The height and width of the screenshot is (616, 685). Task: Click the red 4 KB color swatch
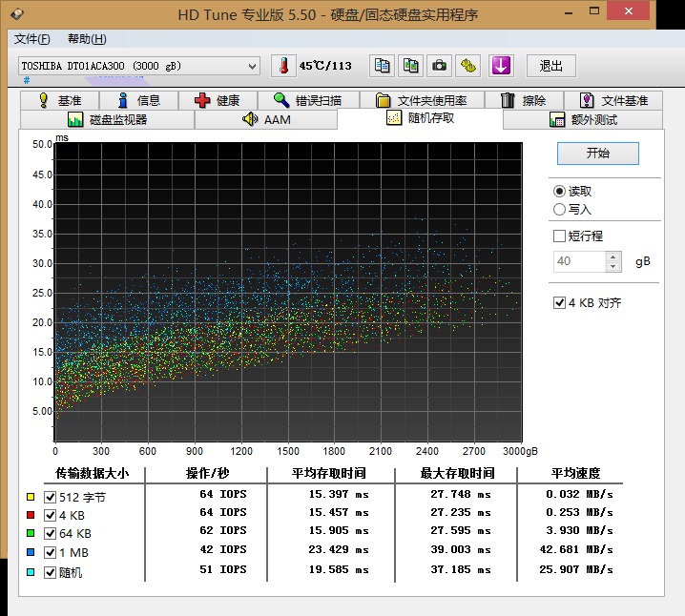[x=31, y=515]
